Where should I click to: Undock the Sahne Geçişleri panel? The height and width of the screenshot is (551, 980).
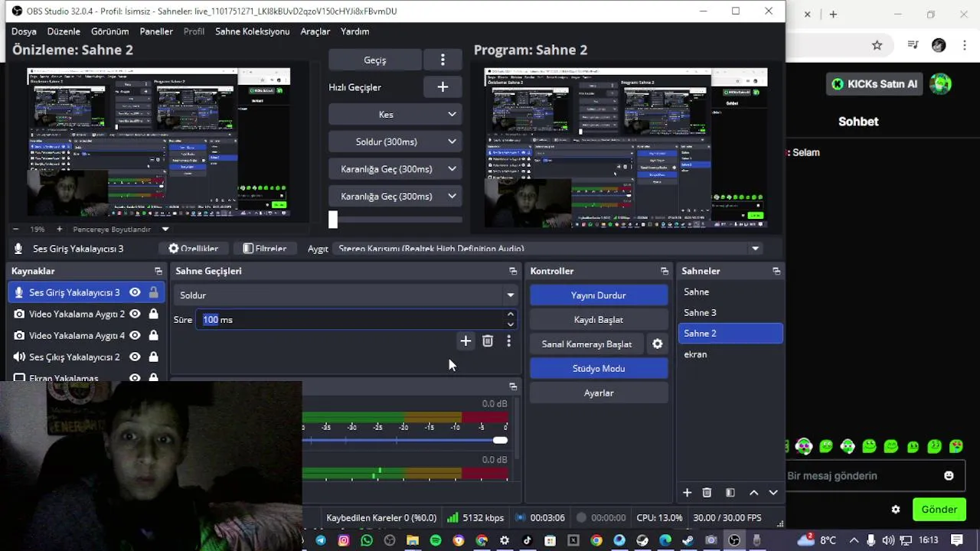pos(513,271)
